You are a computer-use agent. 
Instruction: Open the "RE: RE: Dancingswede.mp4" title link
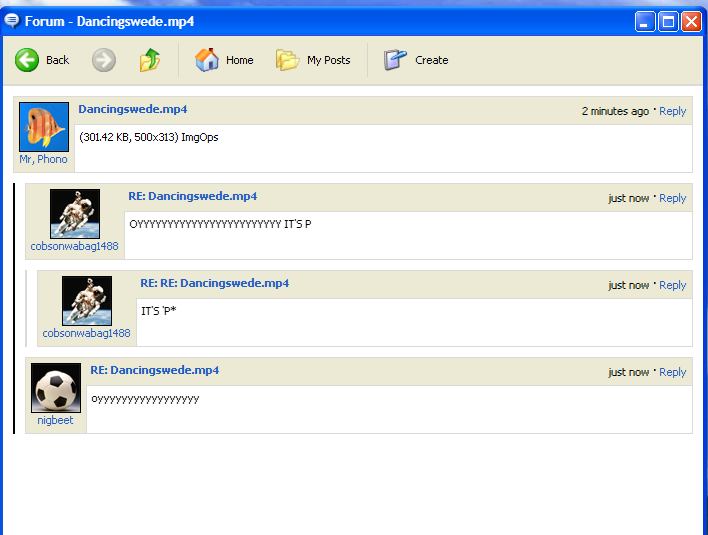(x=214, y=283)
